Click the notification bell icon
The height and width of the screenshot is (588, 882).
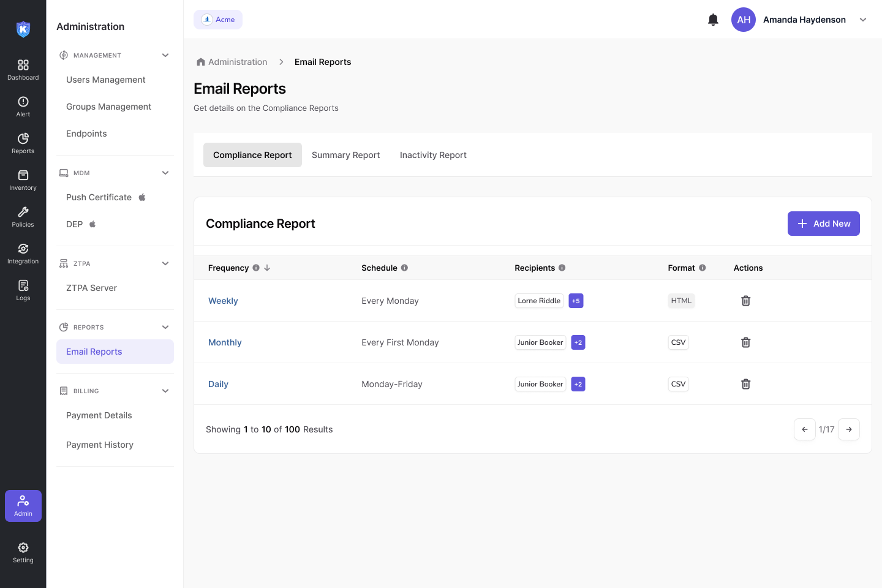(713, 20)
